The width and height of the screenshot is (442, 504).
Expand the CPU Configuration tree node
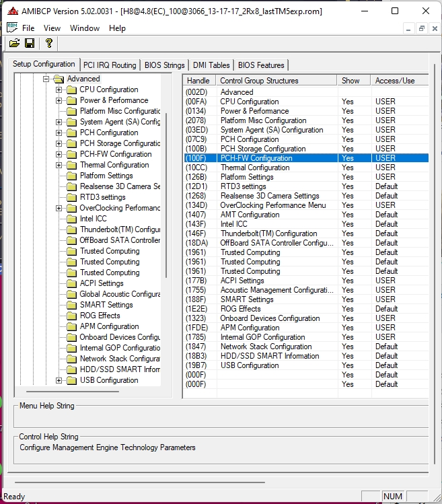coord(59,89)
